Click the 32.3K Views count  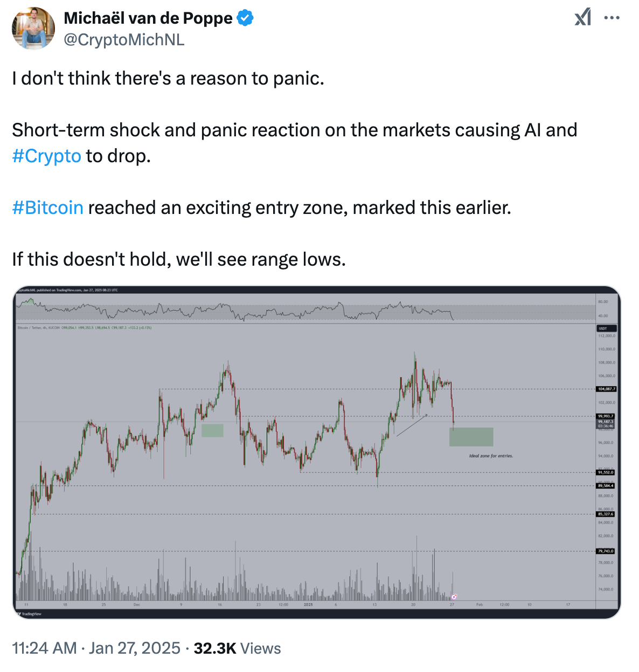pos(237,648)
